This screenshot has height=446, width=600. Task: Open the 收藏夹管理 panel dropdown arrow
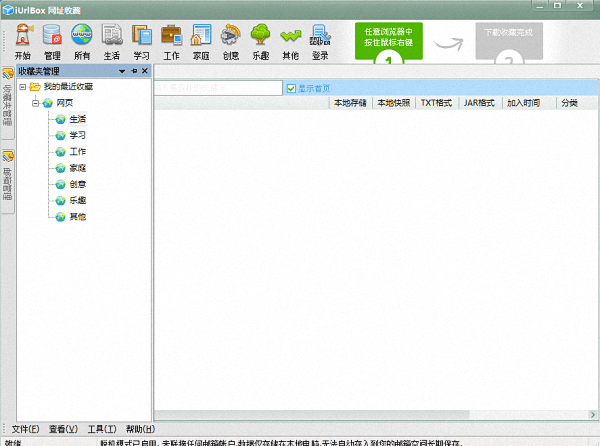(122, 72)
